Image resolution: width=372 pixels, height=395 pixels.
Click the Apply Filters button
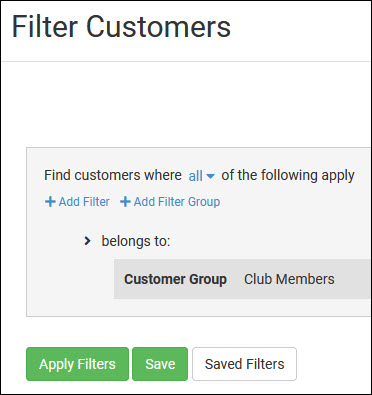pyautogui.click(x=77, y=364)
